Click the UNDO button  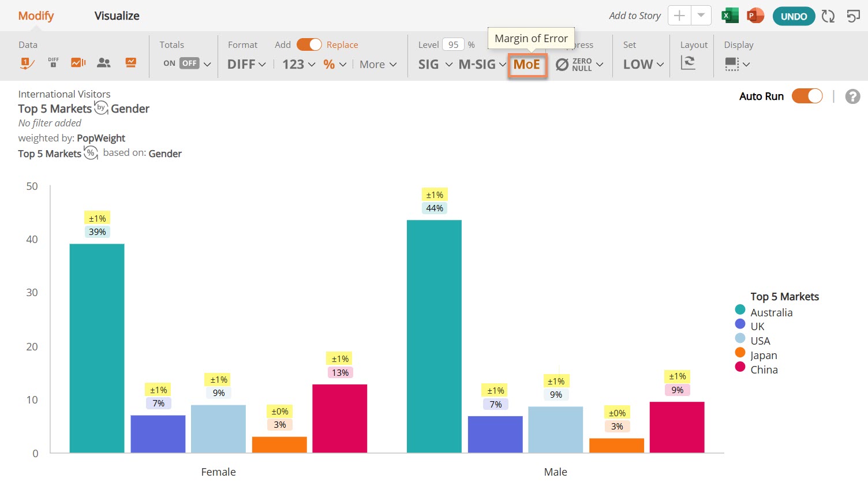click(x=794, y=16)
